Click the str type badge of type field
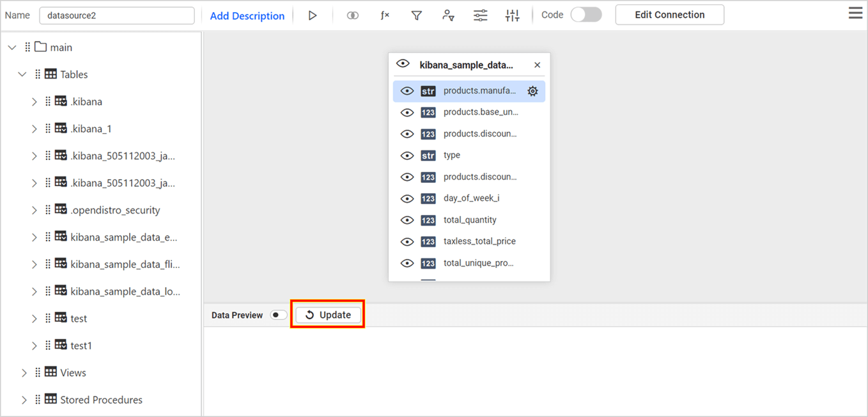Image resolution: width=868 pixels, height=417 pixels. (428, 155)
